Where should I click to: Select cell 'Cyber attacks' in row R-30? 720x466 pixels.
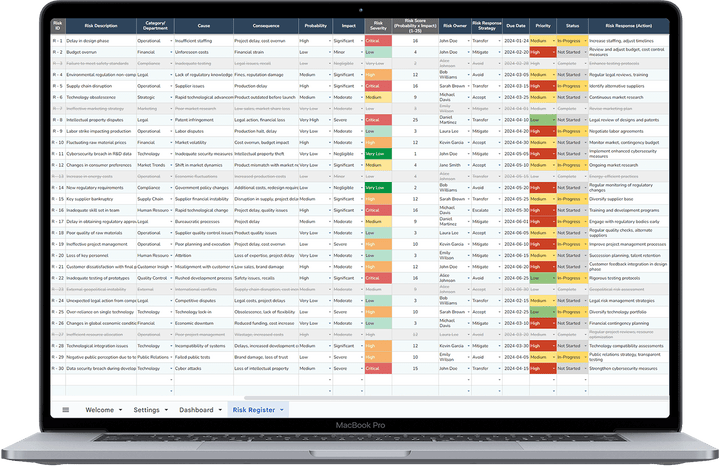[x=204, y=368]
